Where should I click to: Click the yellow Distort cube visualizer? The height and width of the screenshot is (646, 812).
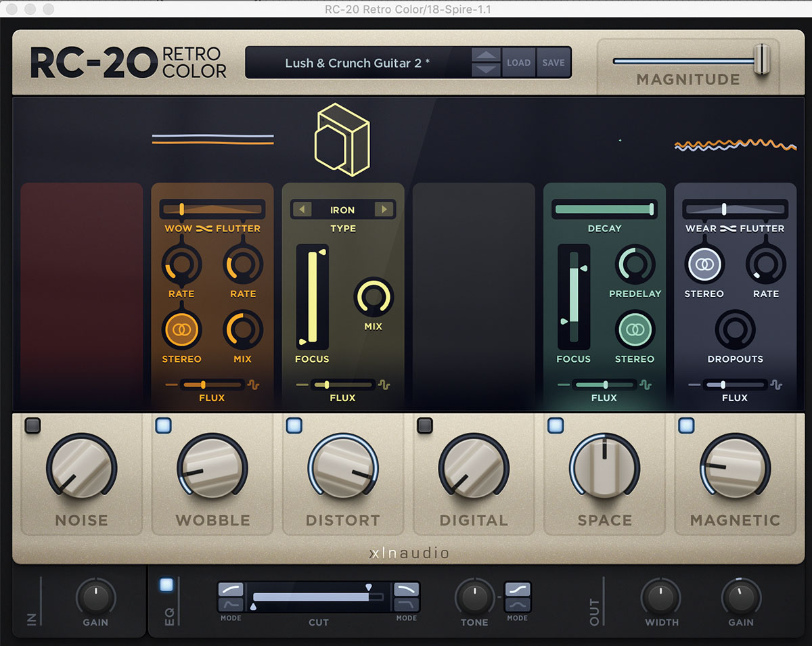342,140
